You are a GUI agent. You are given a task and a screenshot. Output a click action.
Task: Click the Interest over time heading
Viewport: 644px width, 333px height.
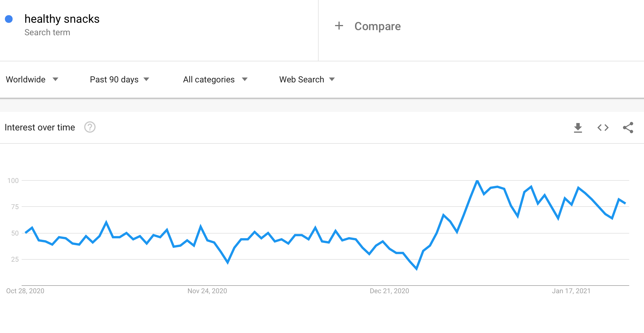[40, 127]
